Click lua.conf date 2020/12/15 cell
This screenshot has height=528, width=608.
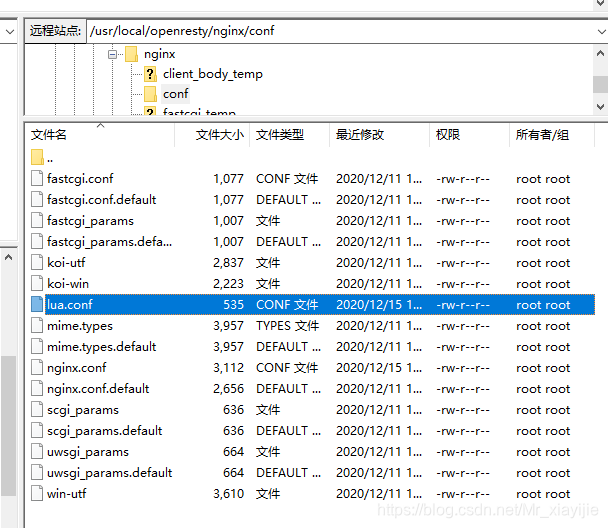[x=379, y=305]
